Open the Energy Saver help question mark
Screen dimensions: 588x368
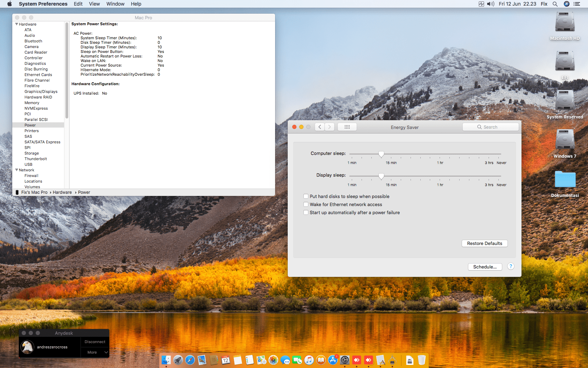[x=511, y=266]
